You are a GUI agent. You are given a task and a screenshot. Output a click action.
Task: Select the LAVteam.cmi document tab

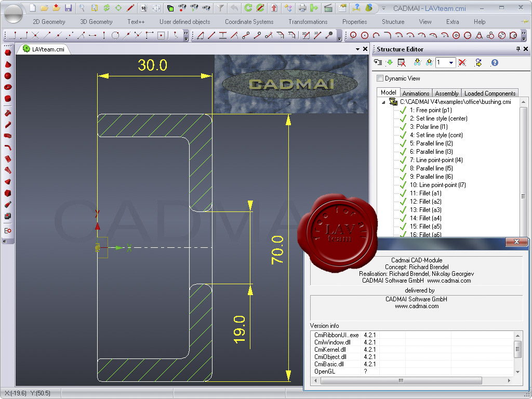pos(44,49)
